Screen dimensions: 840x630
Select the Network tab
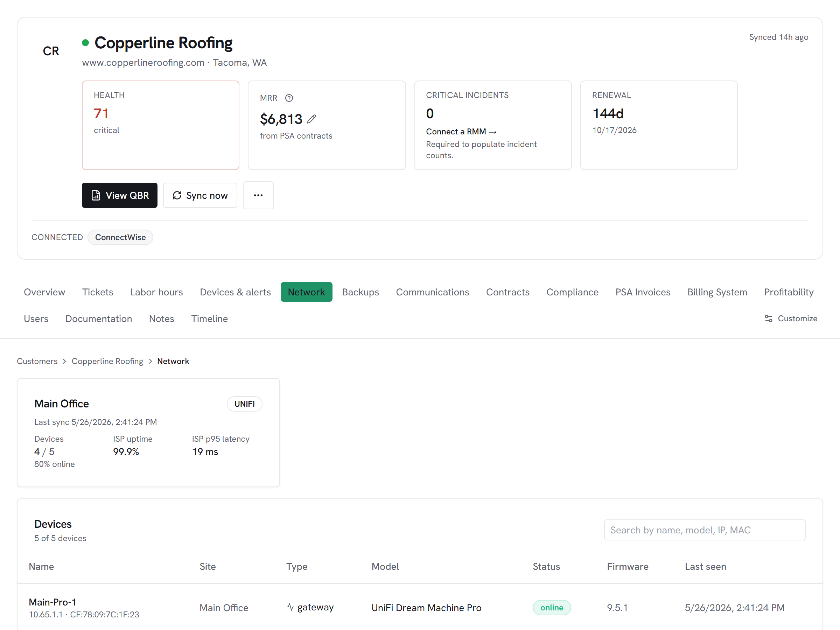pyautogui.click(x=307, y=292)
